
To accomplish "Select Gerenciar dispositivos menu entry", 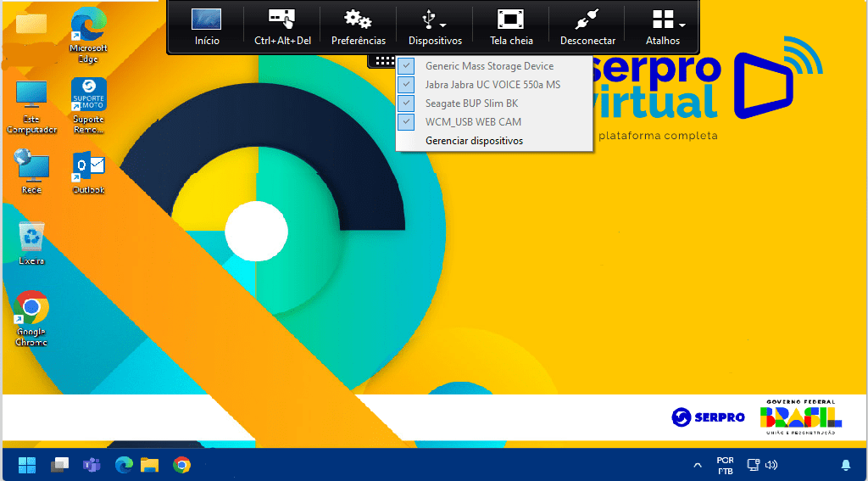I will pyautogui.click(x=474, y=141).
